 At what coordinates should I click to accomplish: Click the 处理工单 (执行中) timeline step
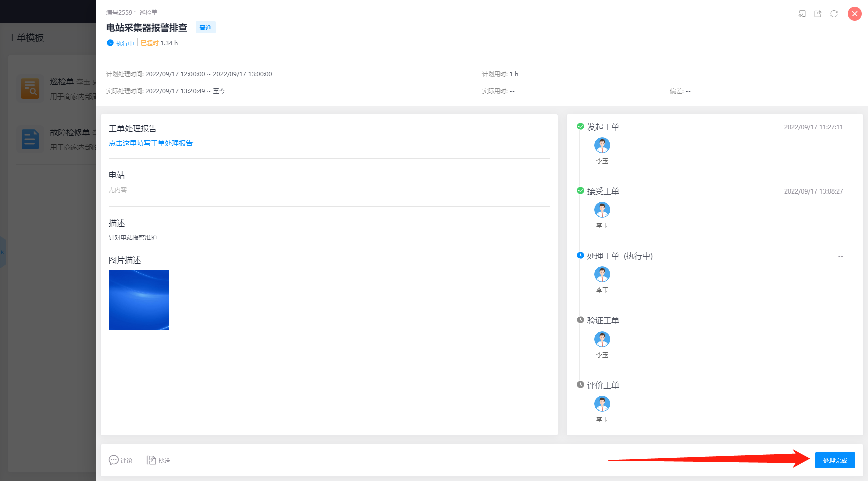tap(619, 256)
